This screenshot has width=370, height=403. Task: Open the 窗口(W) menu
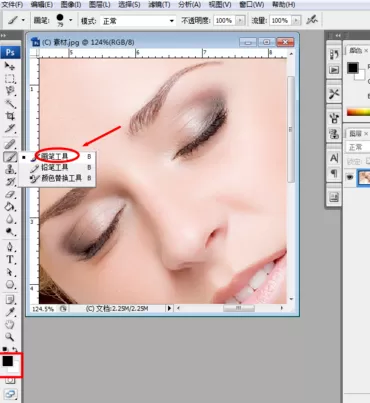252,5
